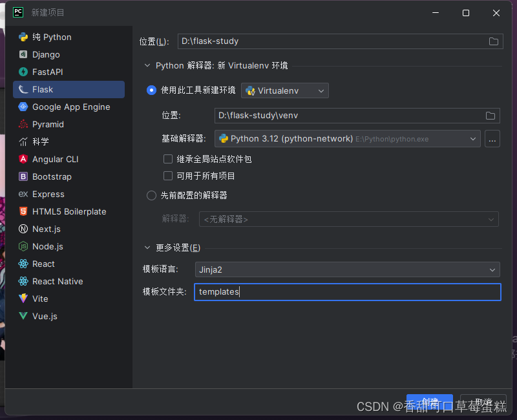517x420 pixels.
Task: Click the PyCharm logo in title bar
Action: (18, 12)
